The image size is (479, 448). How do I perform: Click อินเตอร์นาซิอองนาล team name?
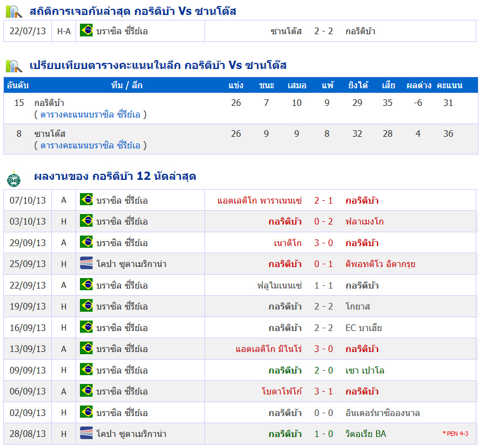tap(383, 413)
